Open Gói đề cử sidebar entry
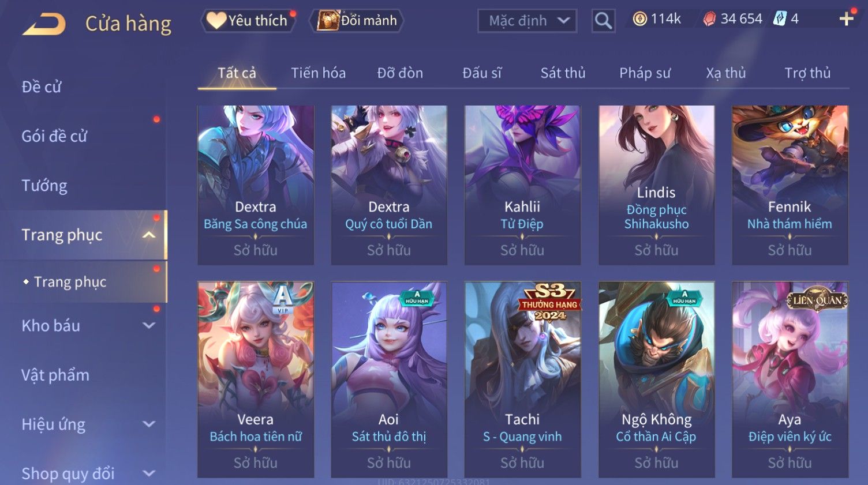Viewport: 868px width, 485px height. click(x=54, y=136)
